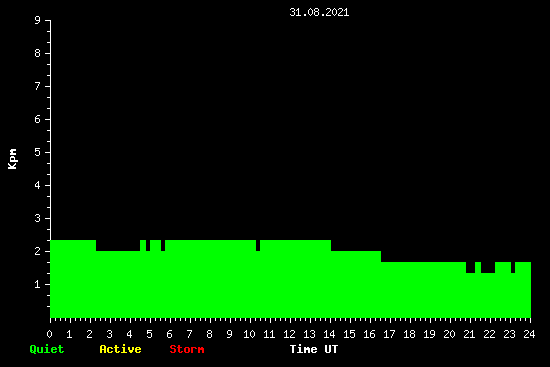Click the Time UT axis label
Viewport: 550px width, 367px height.
tap(314, 349)
